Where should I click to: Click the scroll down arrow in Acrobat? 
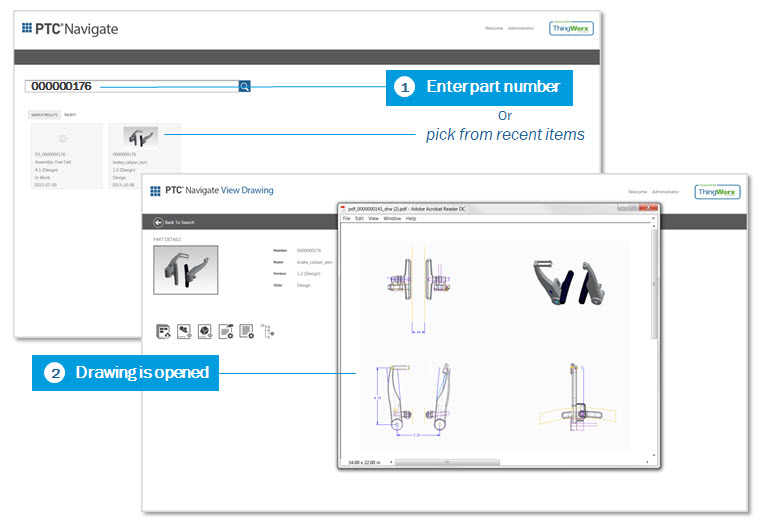(654, 456)
